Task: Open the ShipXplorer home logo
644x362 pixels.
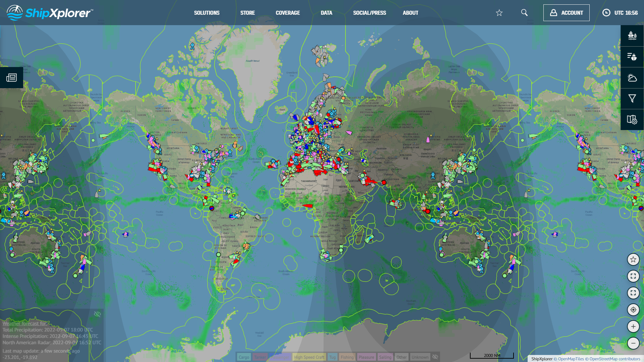Action: click(50, 13)
